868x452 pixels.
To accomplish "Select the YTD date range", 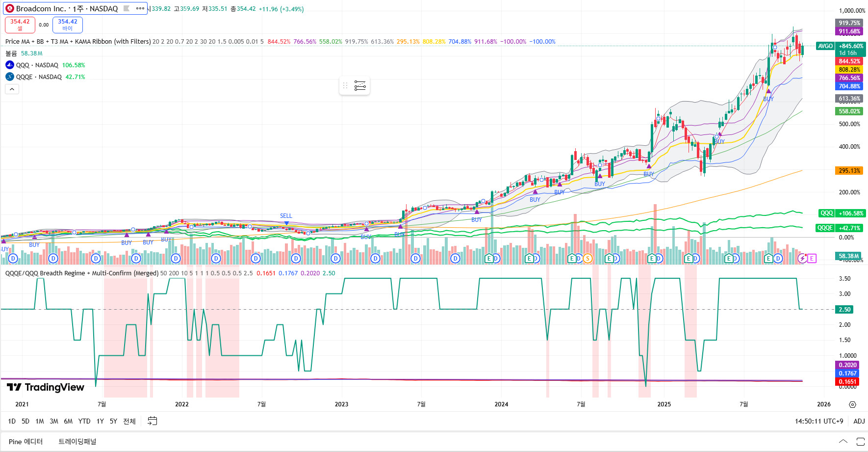I will point(84,421).
